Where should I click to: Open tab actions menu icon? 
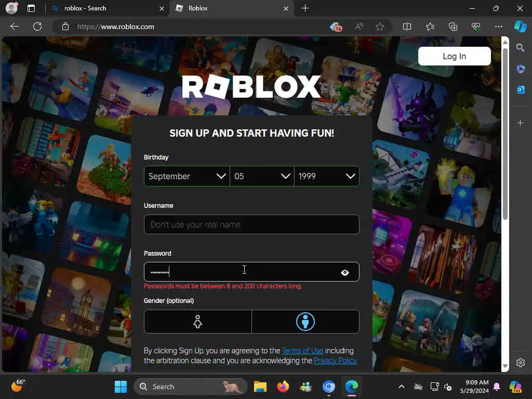(x=31, y=8)
